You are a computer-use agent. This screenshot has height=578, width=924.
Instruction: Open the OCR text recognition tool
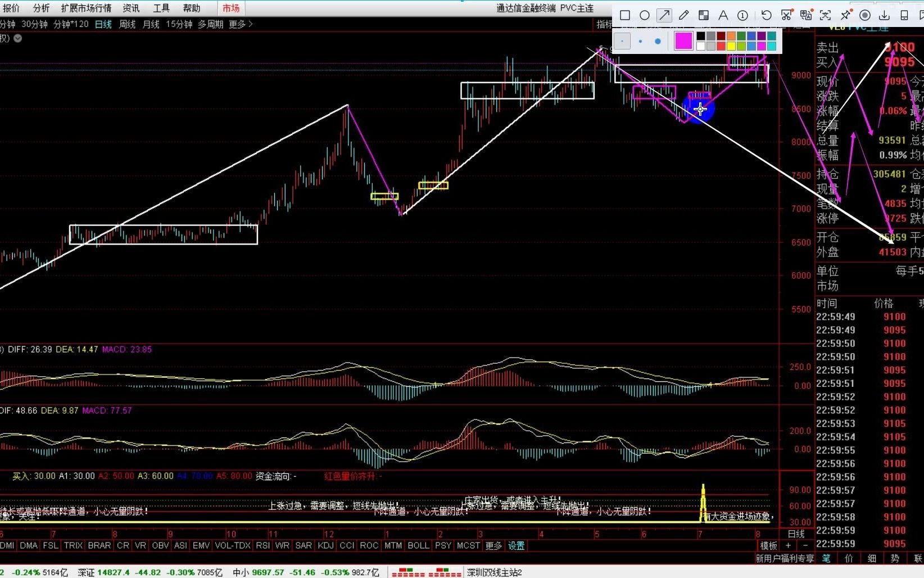tap(825, 15)
